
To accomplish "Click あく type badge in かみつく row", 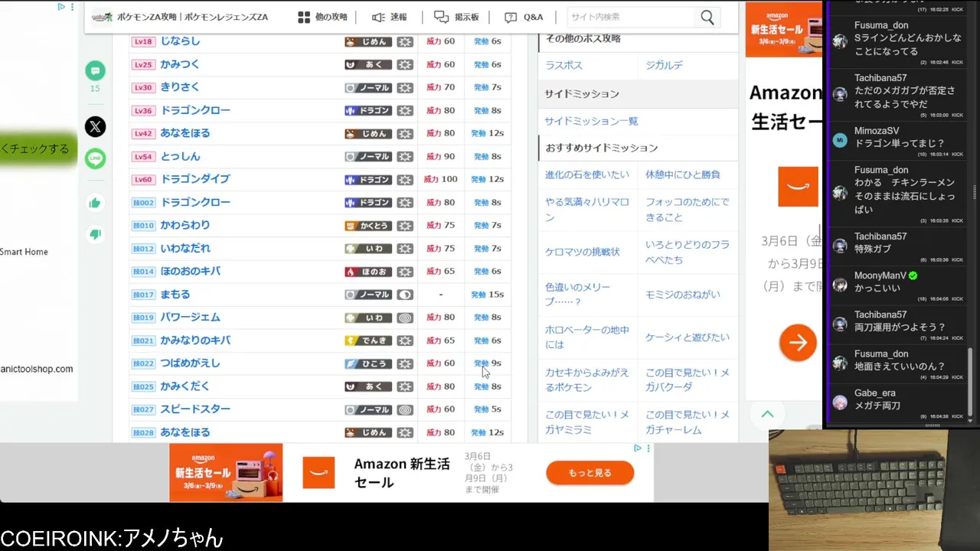I will click(x=368, y=64).
